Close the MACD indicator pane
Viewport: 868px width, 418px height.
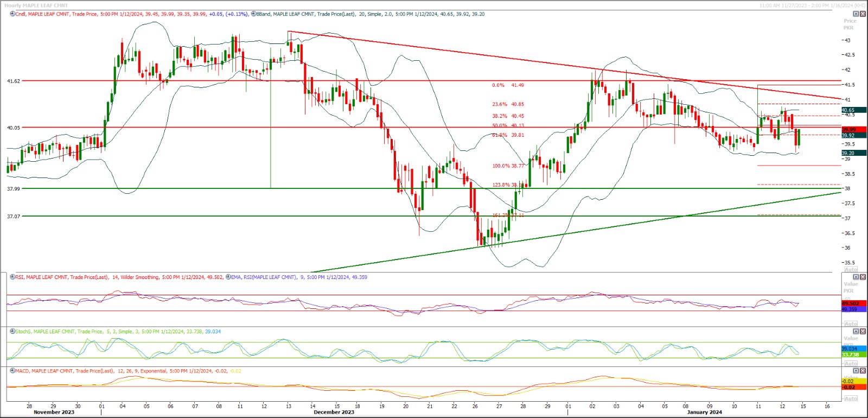click(x=863, y=371)
